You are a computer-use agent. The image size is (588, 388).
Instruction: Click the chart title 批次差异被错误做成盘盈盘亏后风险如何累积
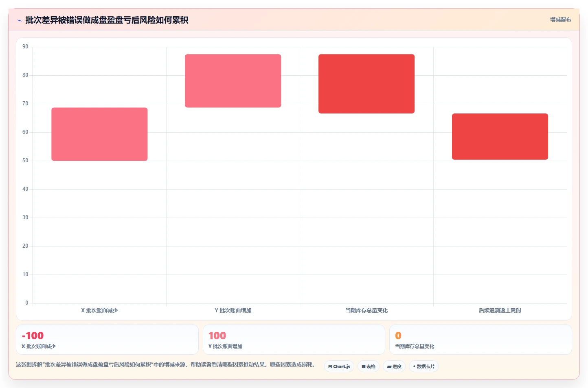pos(107,20)
